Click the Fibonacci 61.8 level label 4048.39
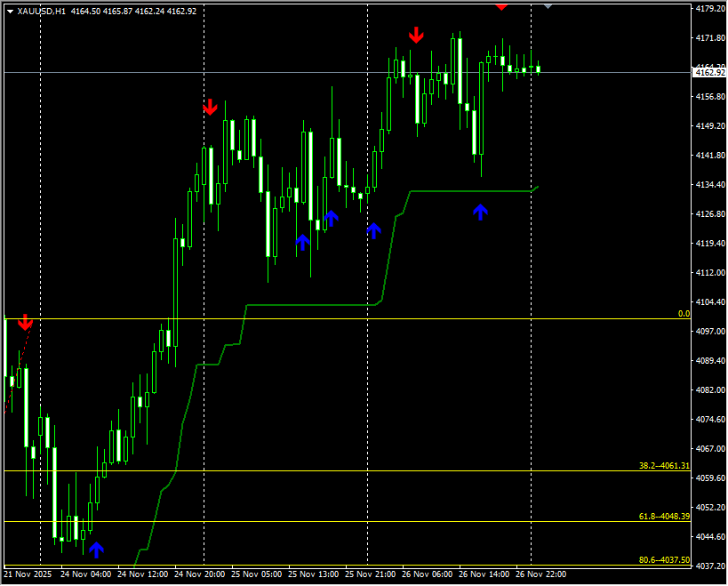Viewport: 728px width, 586px height. [664, 516]
